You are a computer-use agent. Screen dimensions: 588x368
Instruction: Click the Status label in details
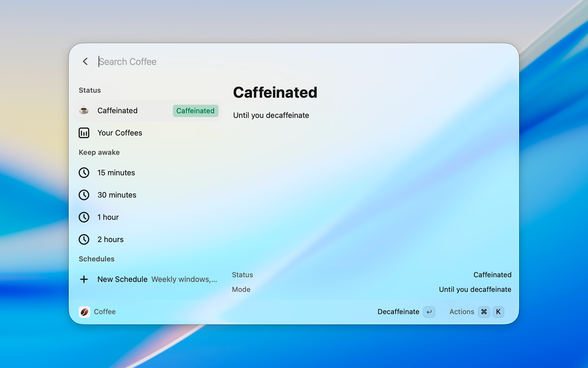coord(243,275)
